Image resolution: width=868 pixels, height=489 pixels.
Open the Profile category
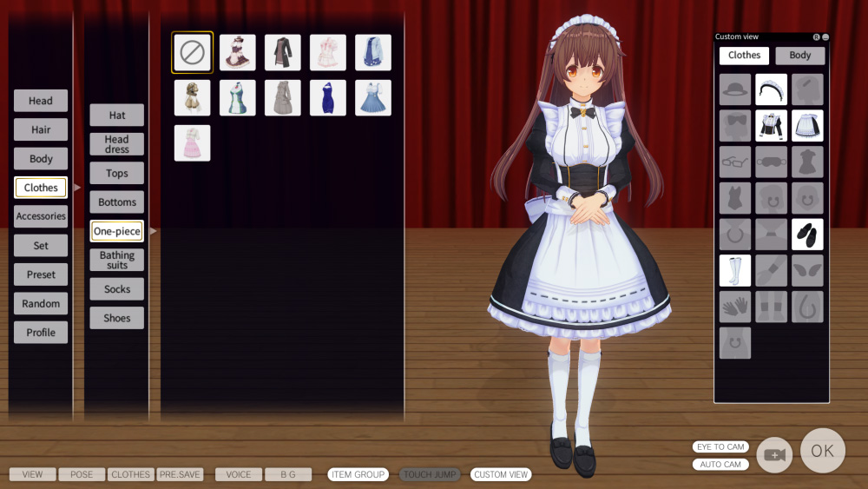tap(41, 333)
